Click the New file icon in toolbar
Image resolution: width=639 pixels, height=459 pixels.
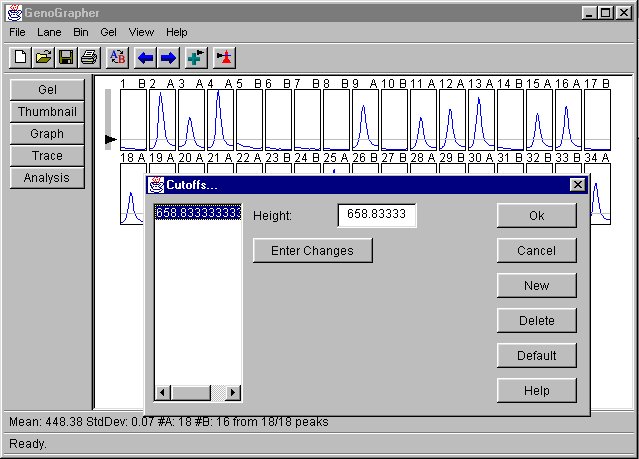tap(20, 58)
